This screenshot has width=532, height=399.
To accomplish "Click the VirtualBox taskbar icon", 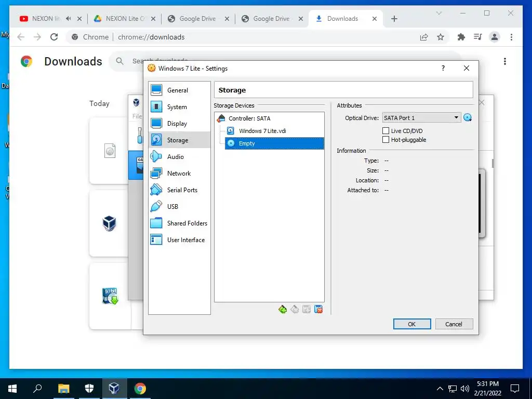I will coord(114,389).
